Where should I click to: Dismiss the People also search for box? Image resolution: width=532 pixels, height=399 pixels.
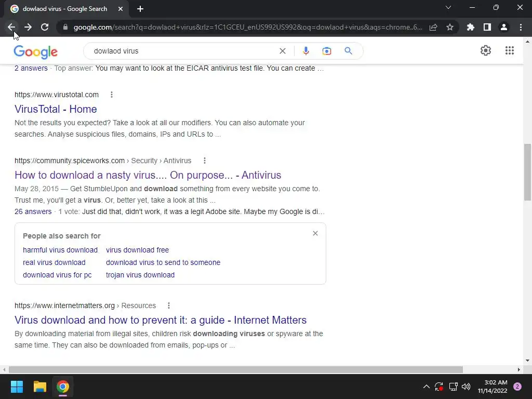pos(315,233)
